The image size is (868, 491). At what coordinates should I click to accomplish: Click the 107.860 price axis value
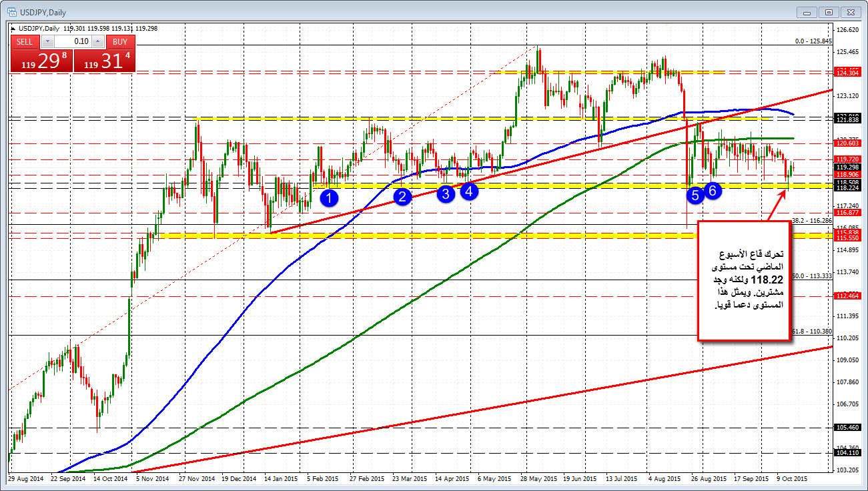point(847,382)
